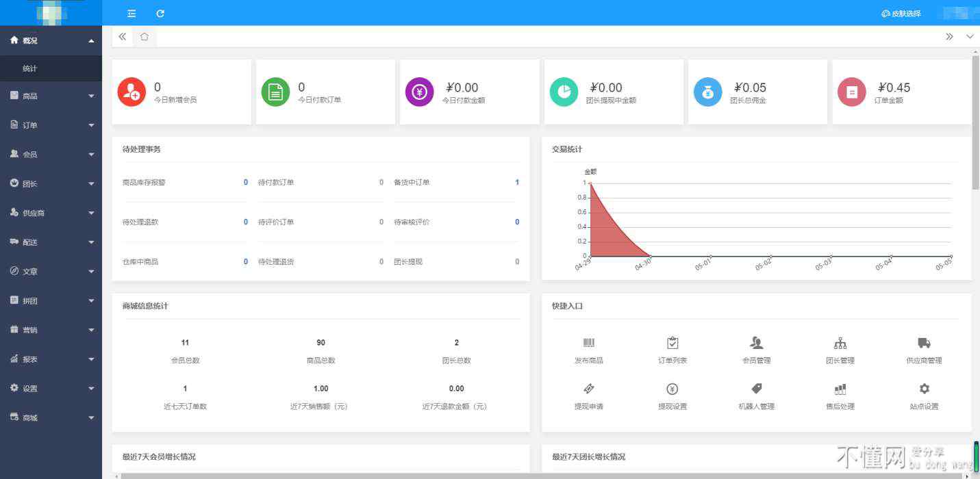Open the tab options dropdown chevron
Image resolution: width=980 pixels, height=479 pixels.
click(970, 37)
